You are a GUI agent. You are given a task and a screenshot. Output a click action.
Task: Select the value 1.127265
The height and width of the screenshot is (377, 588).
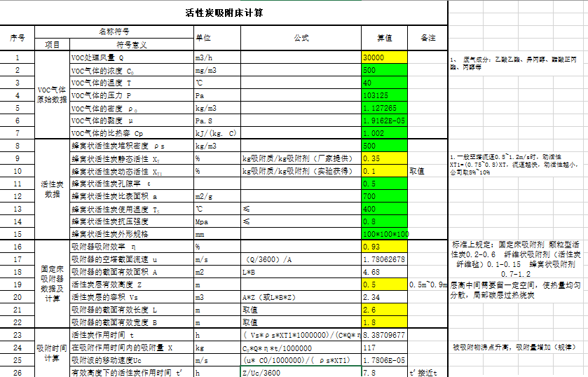point(384,108)
